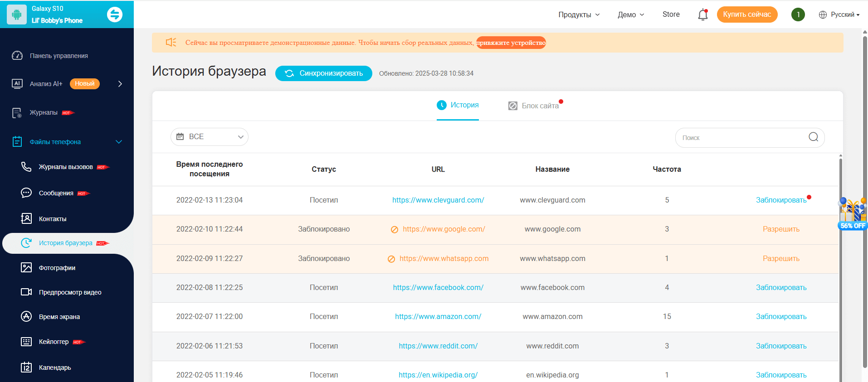Click the timestamp 2022-02-07 11:22:00
This screenshot has width=868, height=382.
[210, 317]
